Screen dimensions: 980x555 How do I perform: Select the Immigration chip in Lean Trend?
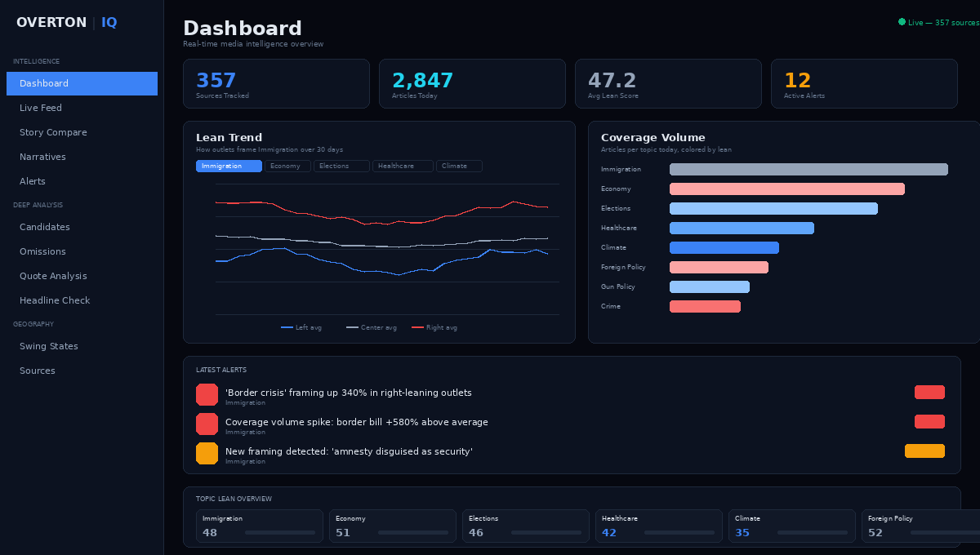point(229,166)
